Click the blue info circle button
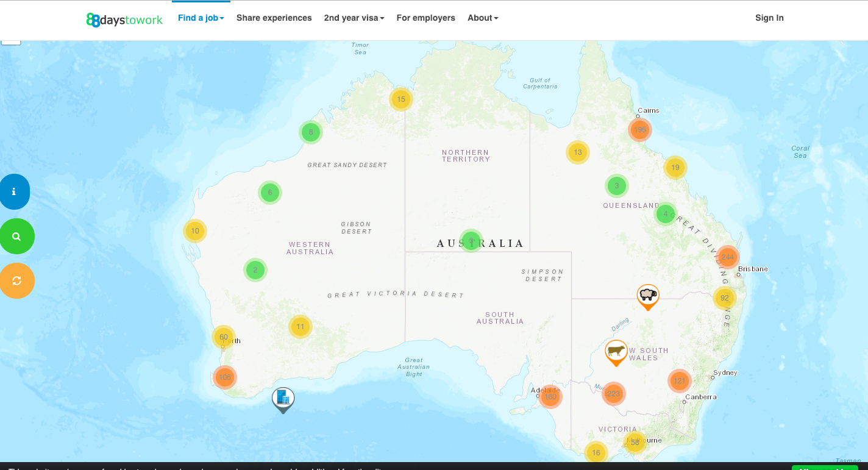 point(13,191)
